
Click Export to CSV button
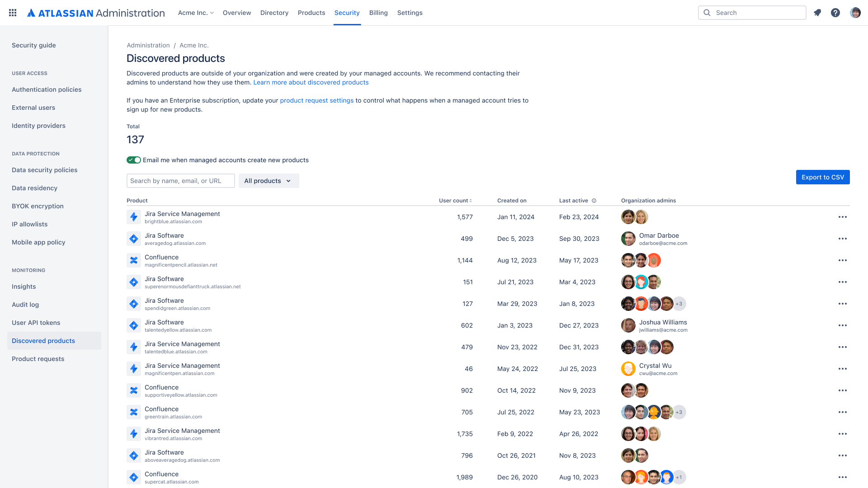coord(823,177)
